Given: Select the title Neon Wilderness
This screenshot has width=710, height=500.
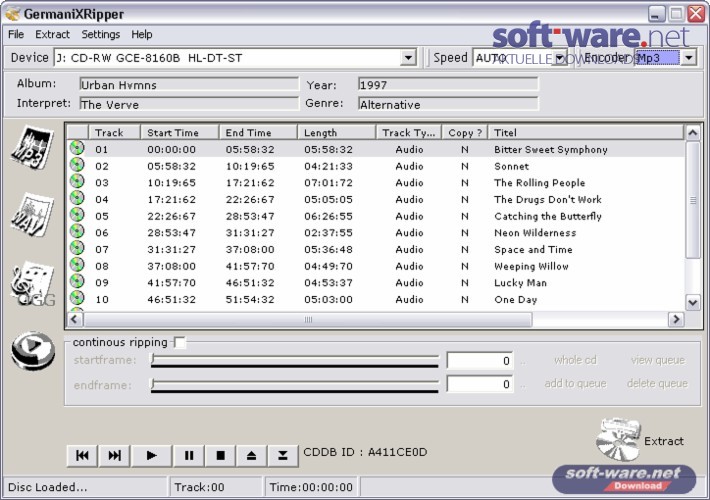Looking at the screenshot, I should coord(535,233).
